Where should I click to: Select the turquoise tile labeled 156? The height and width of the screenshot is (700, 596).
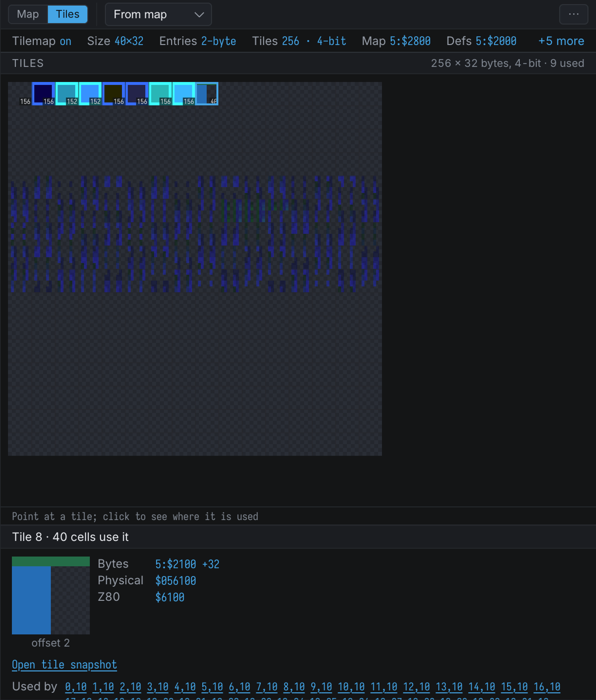160,94
